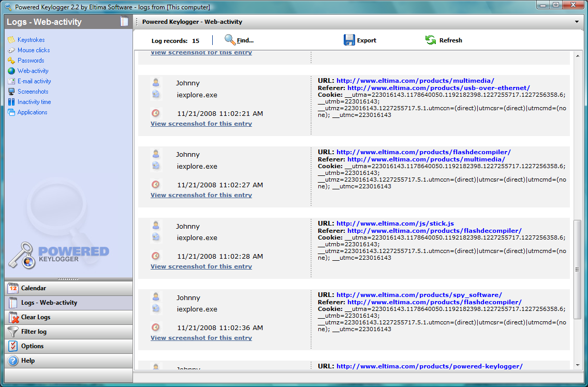Open URL link js/stick.js
This screenshot has width=588, height=387.
pos(395,224)
